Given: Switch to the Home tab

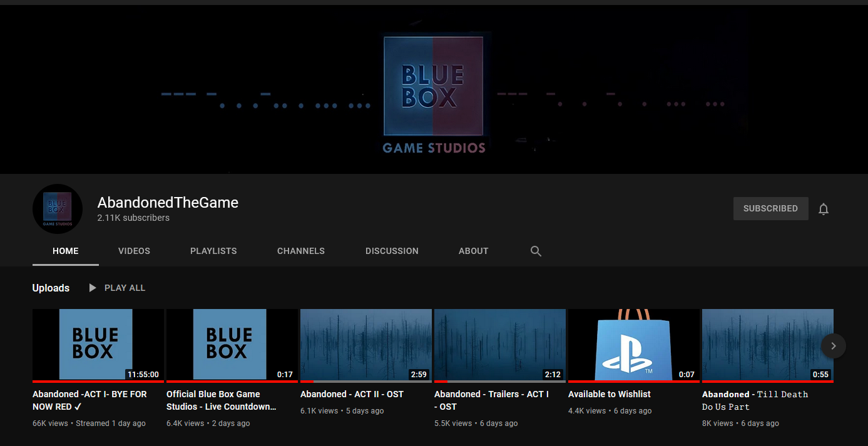Looking at the screenshot, I should pos(66,251).
